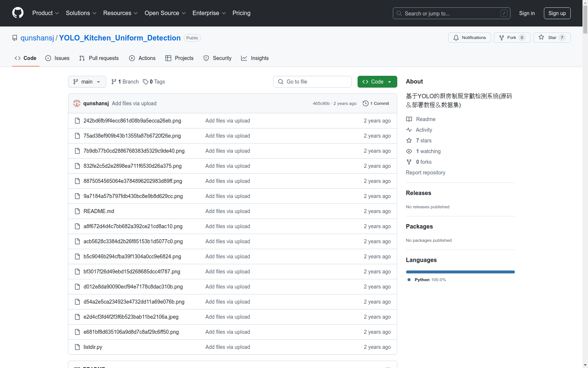Focus the Search or jump to field
Viewport: 588px width, 368px height.
coord(452,13)
